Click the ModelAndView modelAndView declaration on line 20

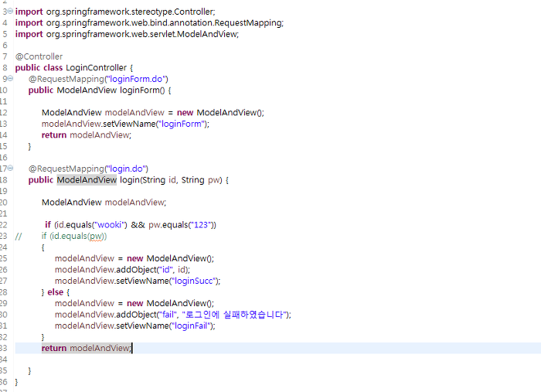click(x=104, y=203)
